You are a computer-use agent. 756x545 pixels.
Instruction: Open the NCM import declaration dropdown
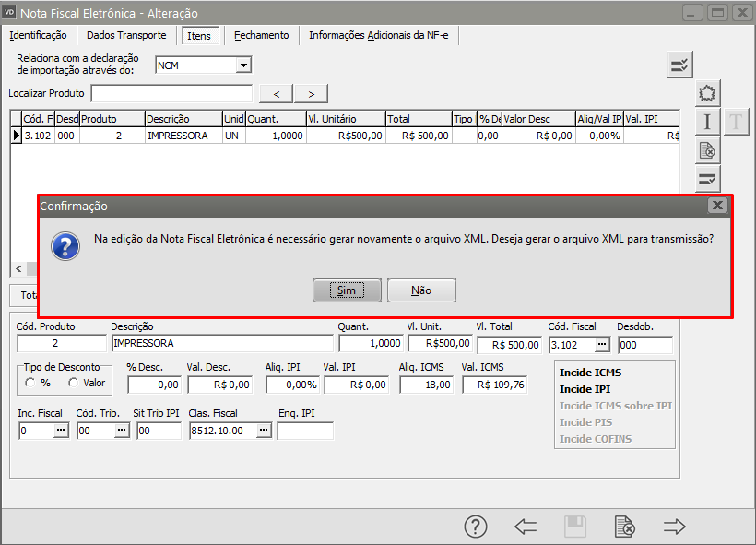point(243,65)
